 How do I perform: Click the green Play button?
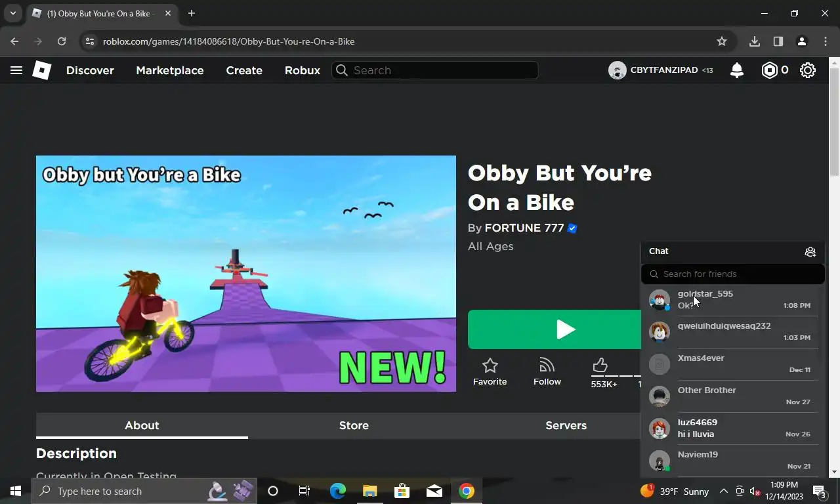(555, 329)
